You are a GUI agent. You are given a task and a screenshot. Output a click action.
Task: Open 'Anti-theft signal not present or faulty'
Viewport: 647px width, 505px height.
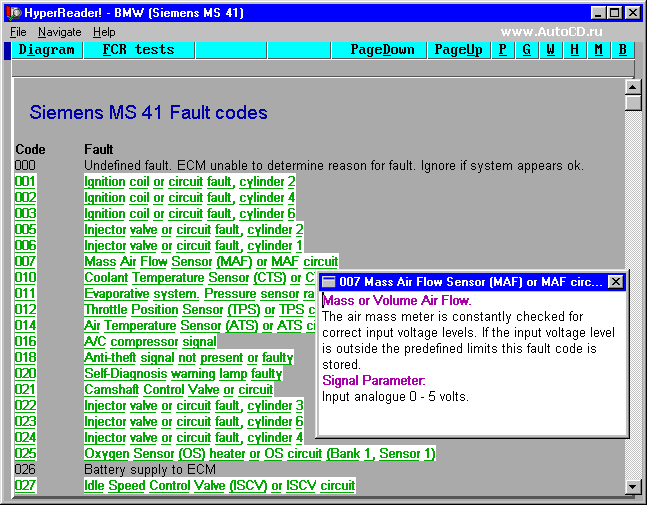189,358
